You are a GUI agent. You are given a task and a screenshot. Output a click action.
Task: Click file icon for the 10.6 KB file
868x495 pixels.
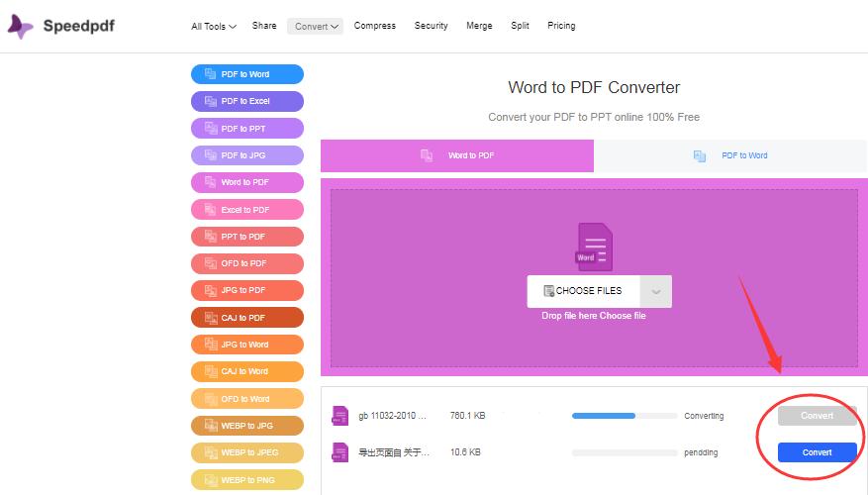pos(339,452)
